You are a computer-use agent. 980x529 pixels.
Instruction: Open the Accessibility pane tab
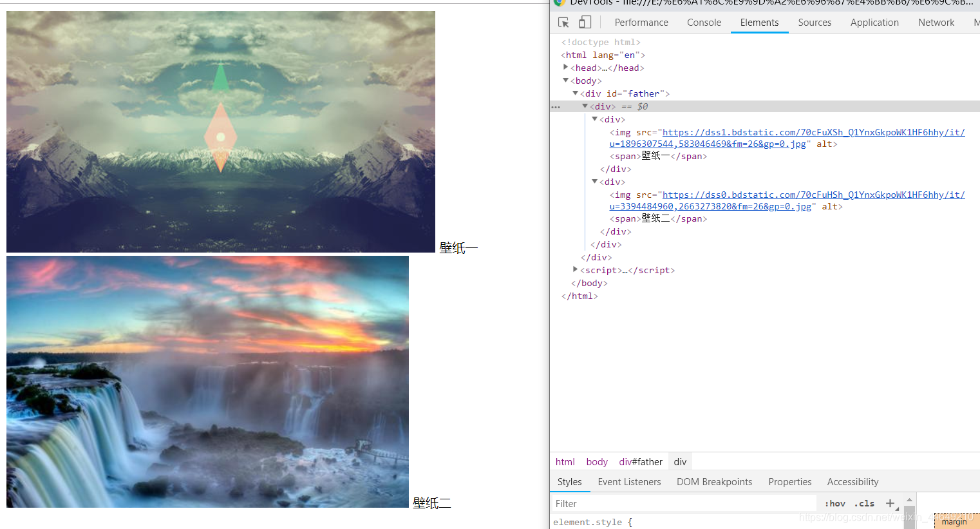[x=853, y=482]
